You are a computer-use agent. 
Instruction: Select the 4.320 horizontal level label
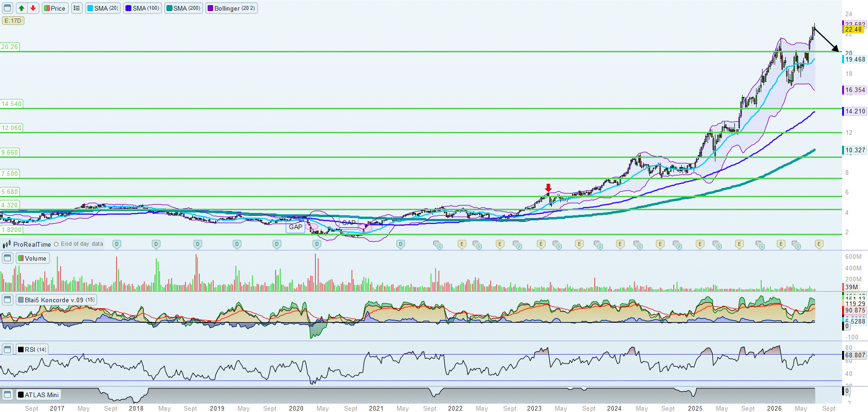pos(10,205)
